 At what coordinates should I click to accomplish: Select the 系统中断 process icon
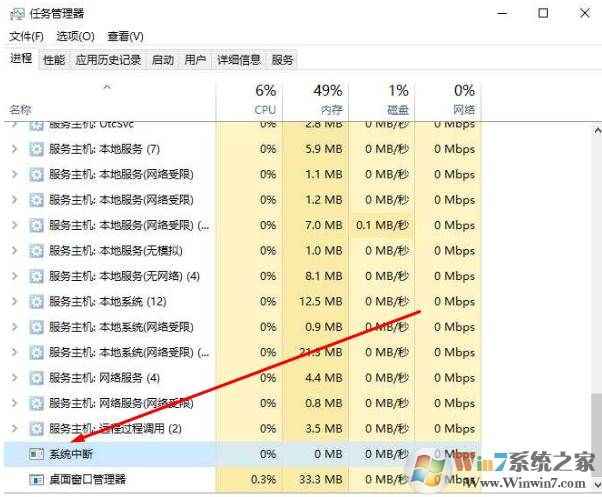click(37, 454)
